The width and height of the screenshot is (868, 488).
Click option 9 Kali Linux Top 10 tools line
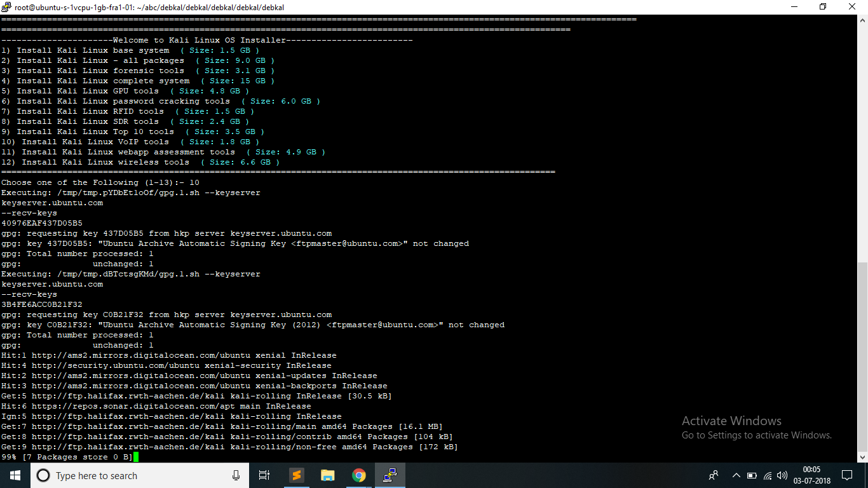[133, 132]
